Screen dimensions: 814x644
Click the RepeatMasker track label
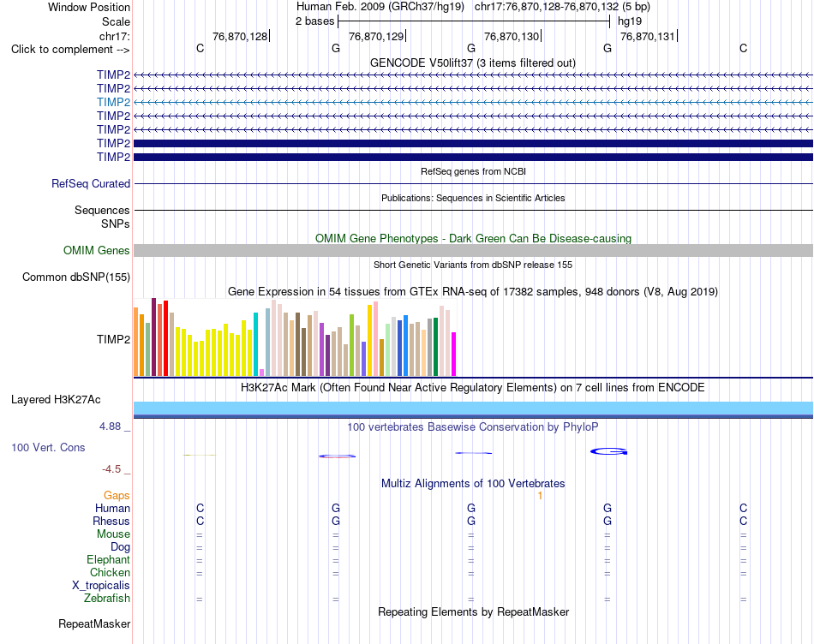click(x=94, y=623)
